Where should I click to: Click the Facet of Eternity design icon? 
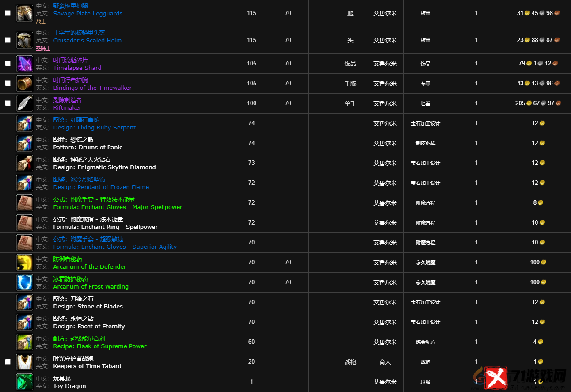click(25, 322)
